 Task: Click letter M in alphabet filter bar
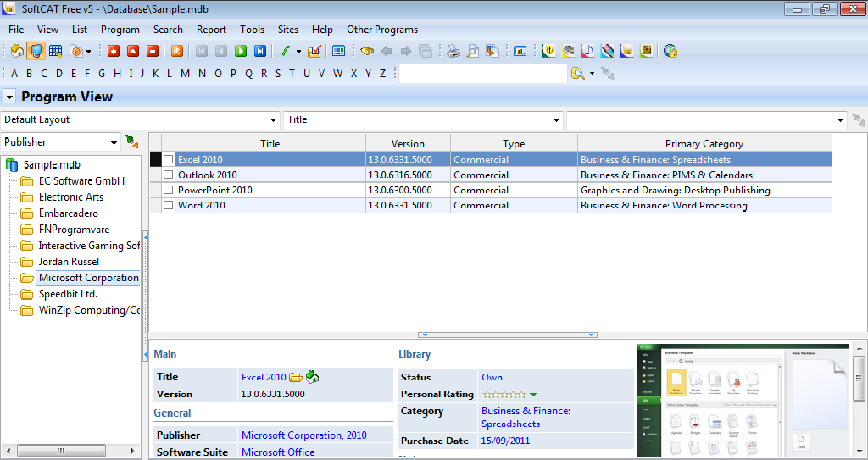(185, 74)
